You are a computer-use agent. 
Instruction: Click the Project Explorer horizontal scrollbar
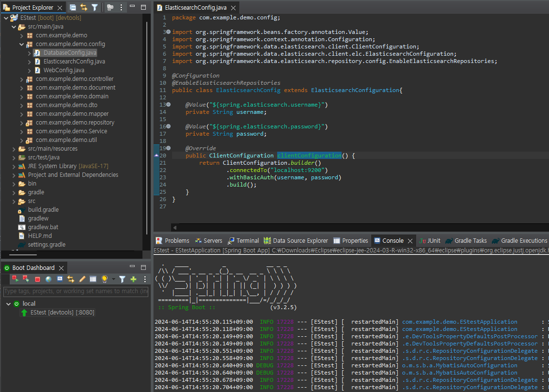23,254
